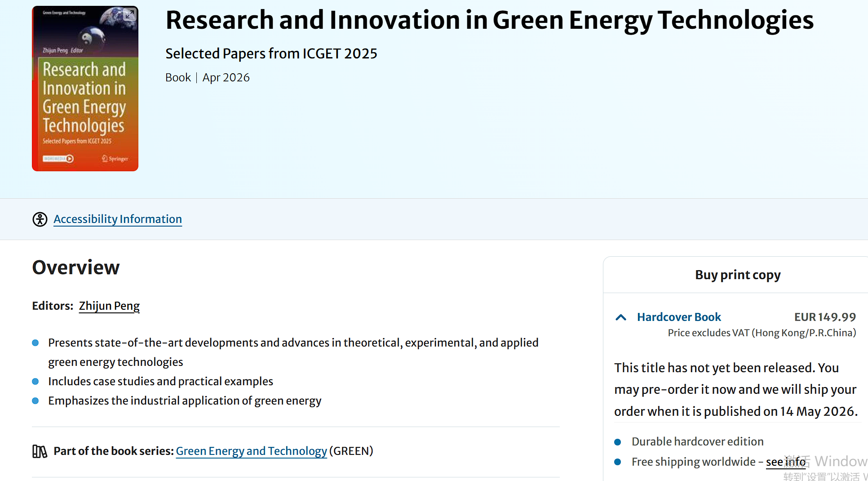The image size is (868, 481).
Task: Click the main book title heading
Action: (489, 21)
